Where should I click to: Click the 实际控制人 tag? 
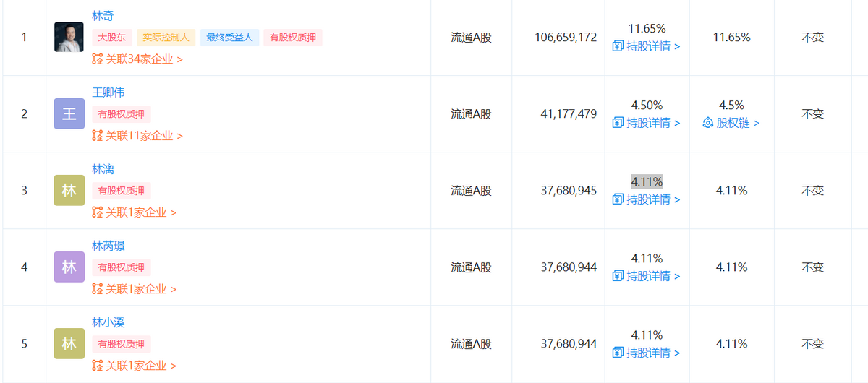point(166,38)
